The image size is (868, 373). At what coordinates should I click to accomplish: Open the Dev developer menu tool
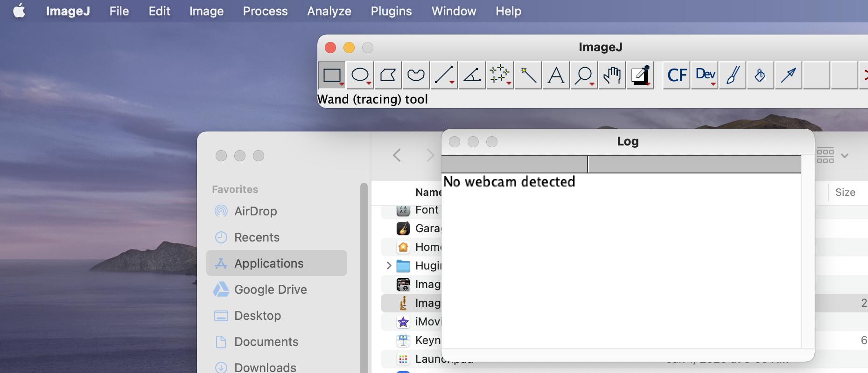(705, 75)
